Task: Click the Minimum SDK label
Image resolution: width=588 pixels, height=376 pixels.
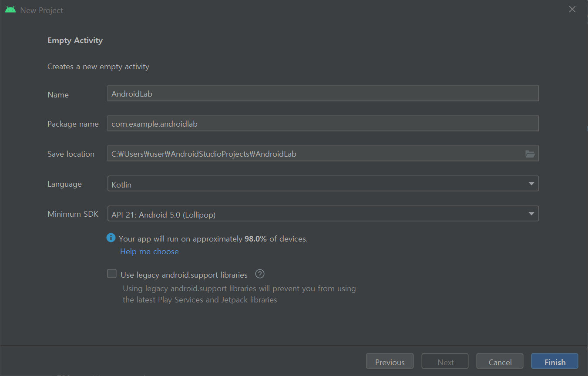Action: [73, 214]
